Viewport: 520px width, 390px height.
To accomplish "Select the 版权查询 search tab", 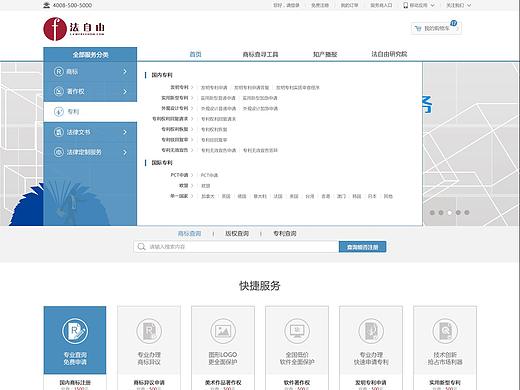I will [x=237, y=234].
